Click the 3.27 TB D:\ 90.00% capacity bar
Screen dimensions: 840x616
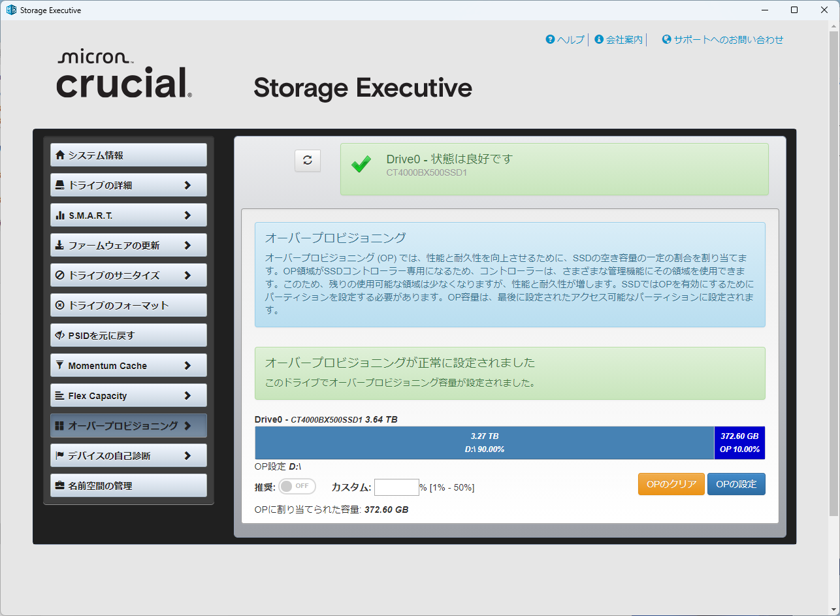point(485,443)
